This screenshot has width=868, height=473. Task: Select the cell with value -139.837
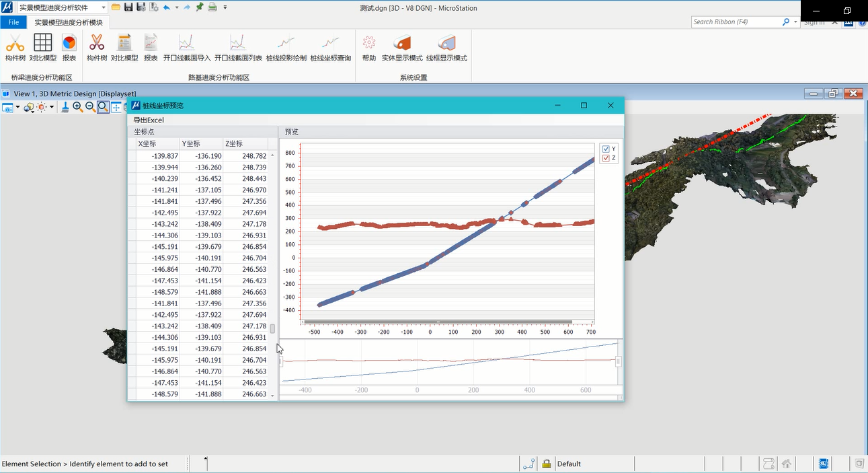[157, 156]
